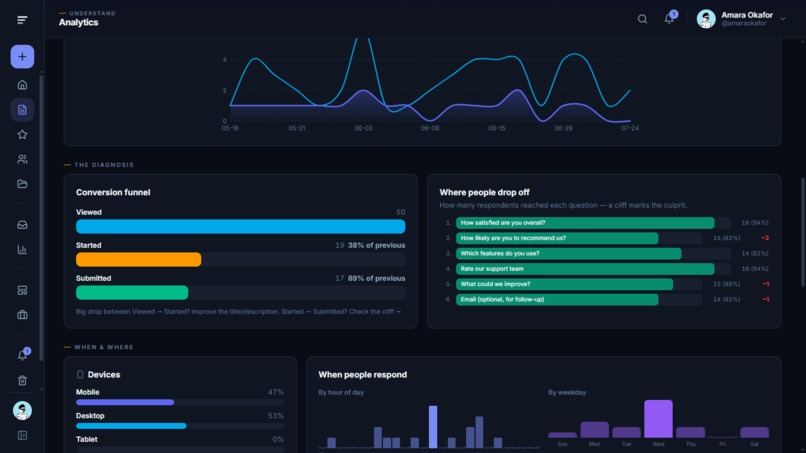Expand the Amara Okafor account dropdown chevron
Viewport: 806px width, 453px height.
(x=782, y=19)
